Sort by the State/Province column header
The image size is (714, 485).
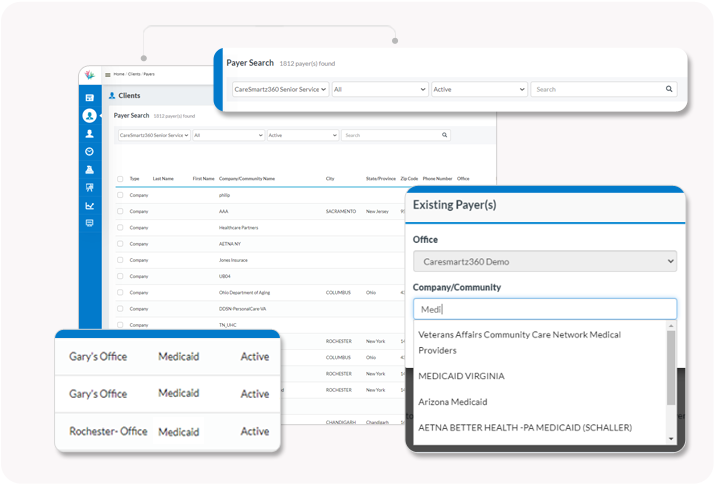tap(381, 179)
